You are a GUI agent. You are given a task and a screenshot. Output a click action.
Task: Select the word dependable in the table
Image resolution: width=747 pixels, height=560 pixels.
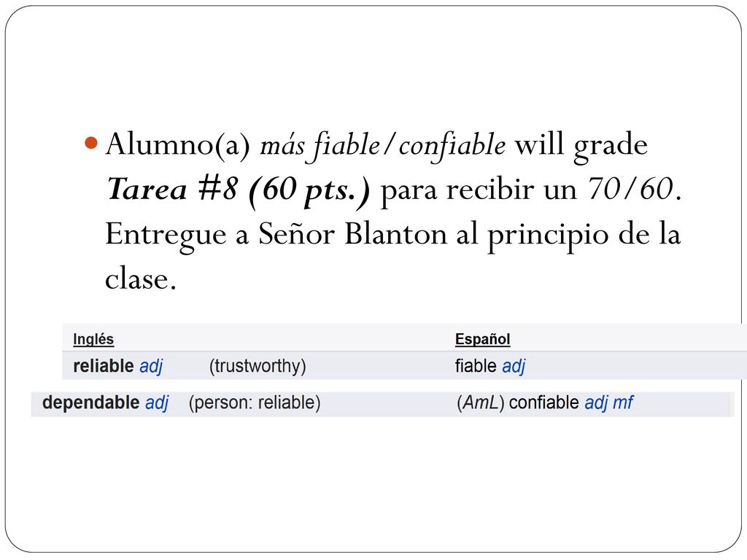[x=90, y=402]
